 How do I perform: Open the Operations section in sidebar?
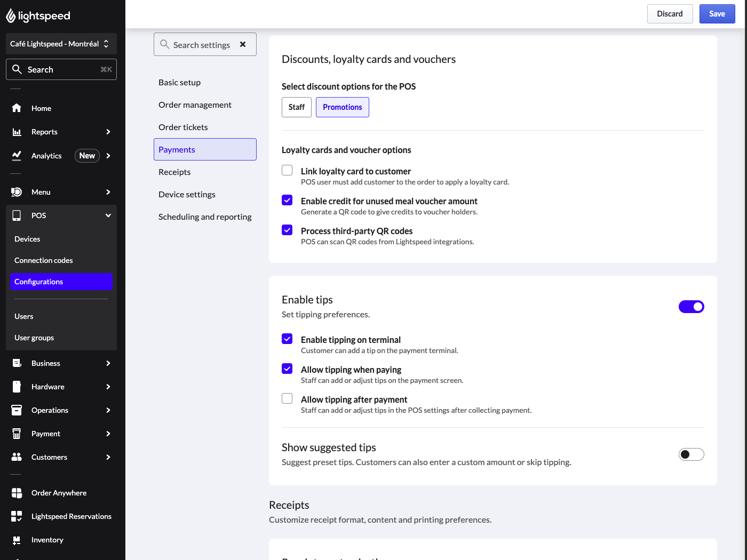[50, 410]
